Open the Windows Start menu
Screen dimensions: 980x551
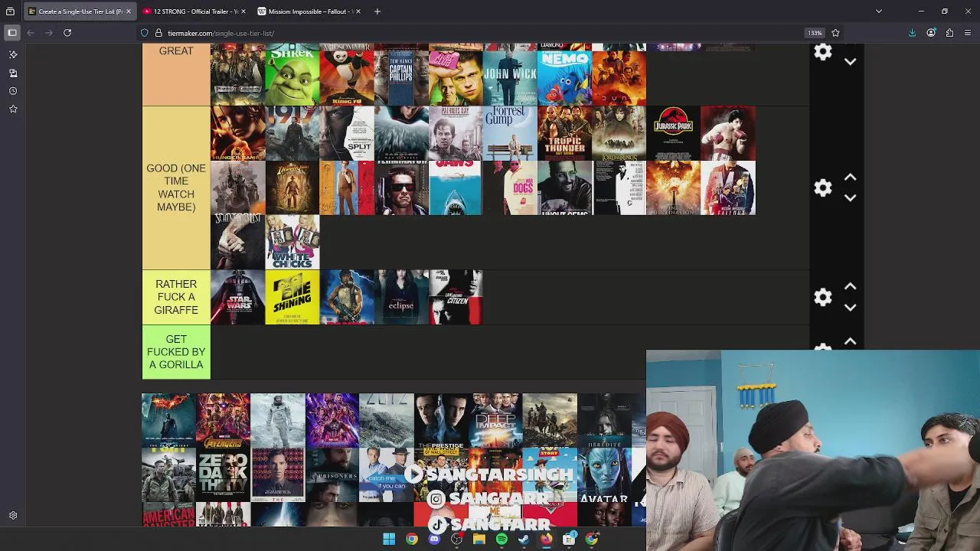pyautogui.click(x=389, y=540)
